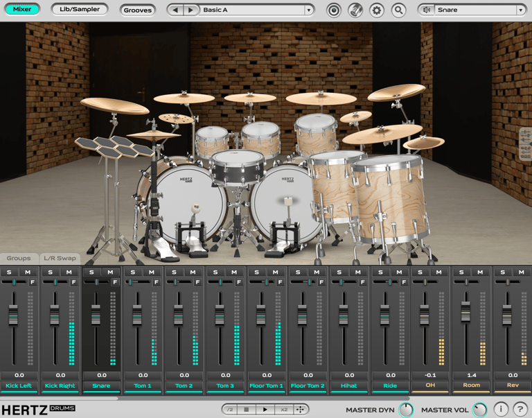Viewport: 532px width, 418px height.
Task: Click the Kick Right pan slider
Action: click(x=55, y=282)
